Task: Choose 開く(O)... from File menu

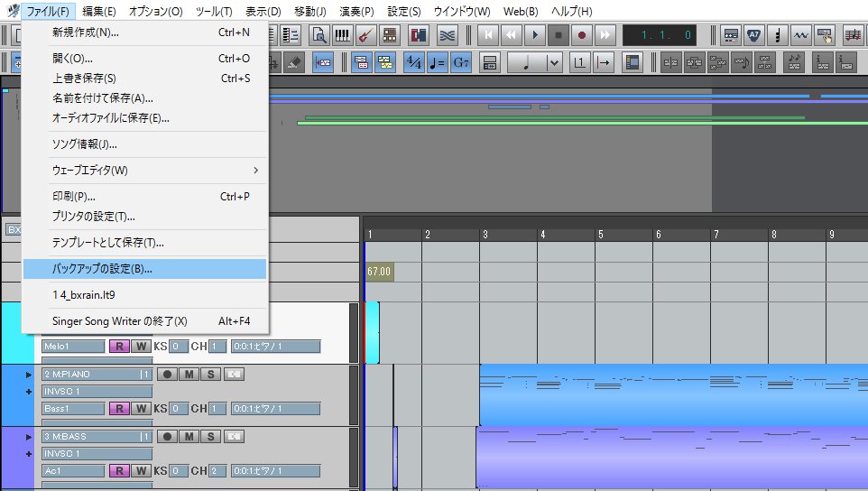Action: click(145, 58)
